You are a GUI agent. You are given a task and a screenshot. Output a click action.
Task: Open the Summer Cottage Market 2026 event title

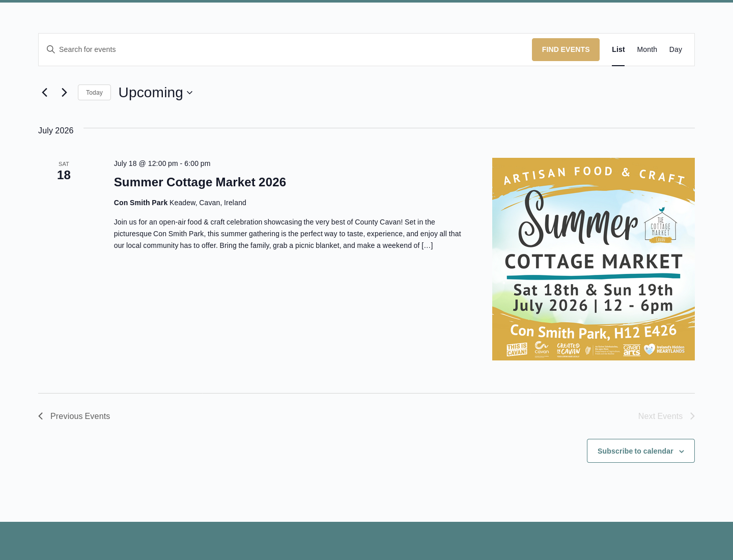pyautogui.click(x=200, y=182)
